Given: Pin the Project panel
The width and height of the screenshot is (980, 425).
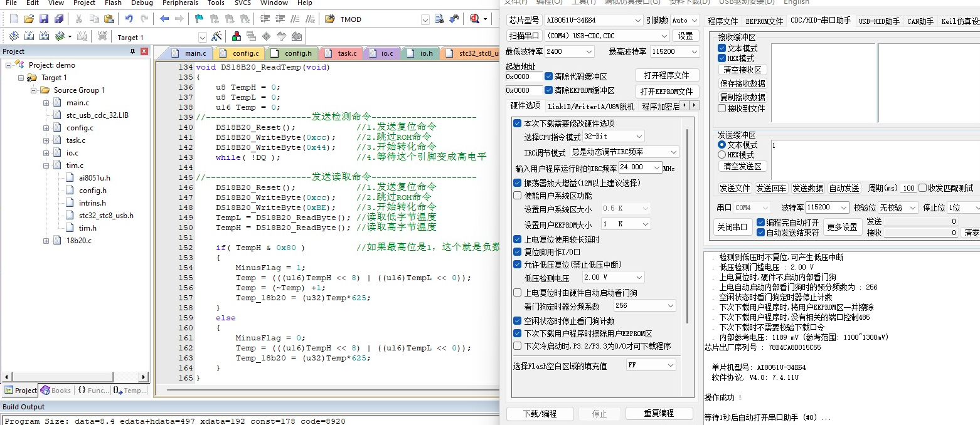Looking at the screenshot, I should click(133, 51).
